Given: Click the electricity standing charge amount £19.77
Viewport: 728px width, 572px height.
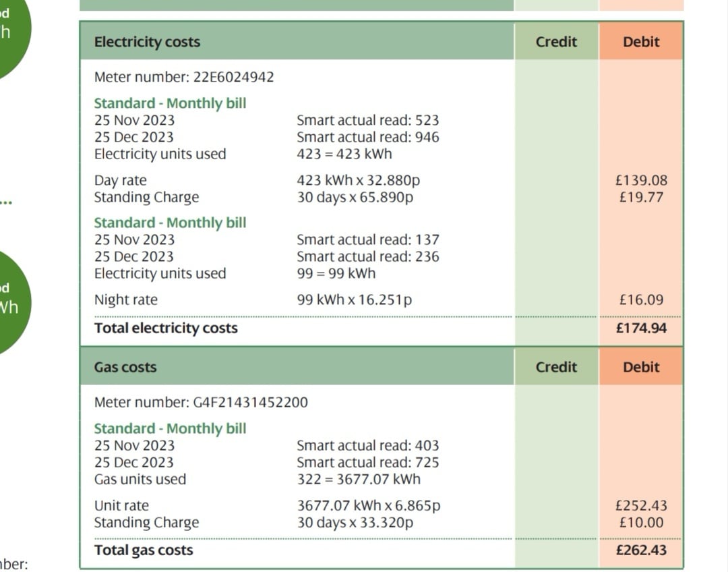Looking at the screenshot, I should 643,198.
